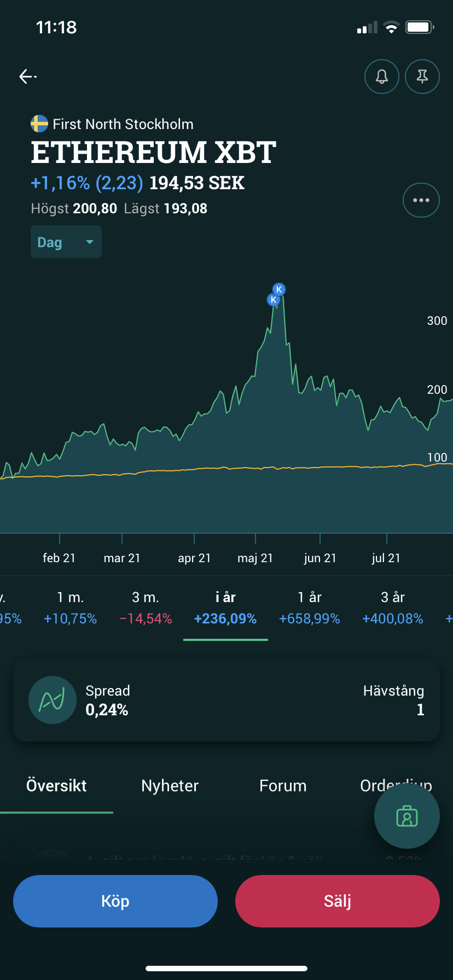Tap the cellular signal bars icon
453x980 pixels.
tap(367, 27)
